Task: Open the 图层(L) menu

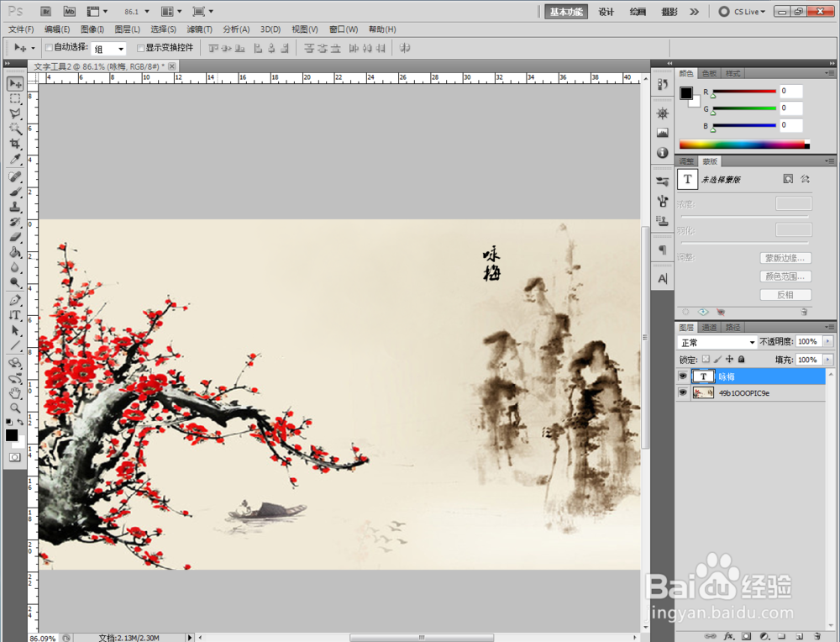Action: point(127,29)
